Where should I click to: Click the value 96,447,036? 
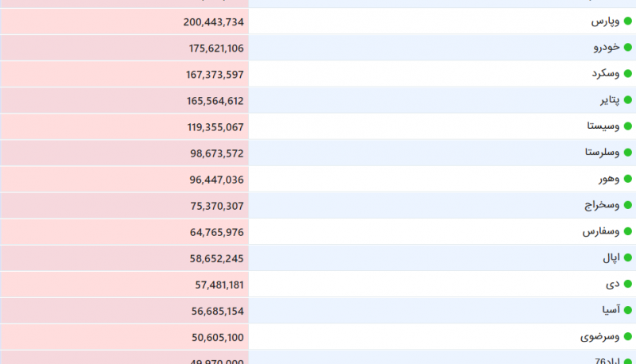(216, 180)
